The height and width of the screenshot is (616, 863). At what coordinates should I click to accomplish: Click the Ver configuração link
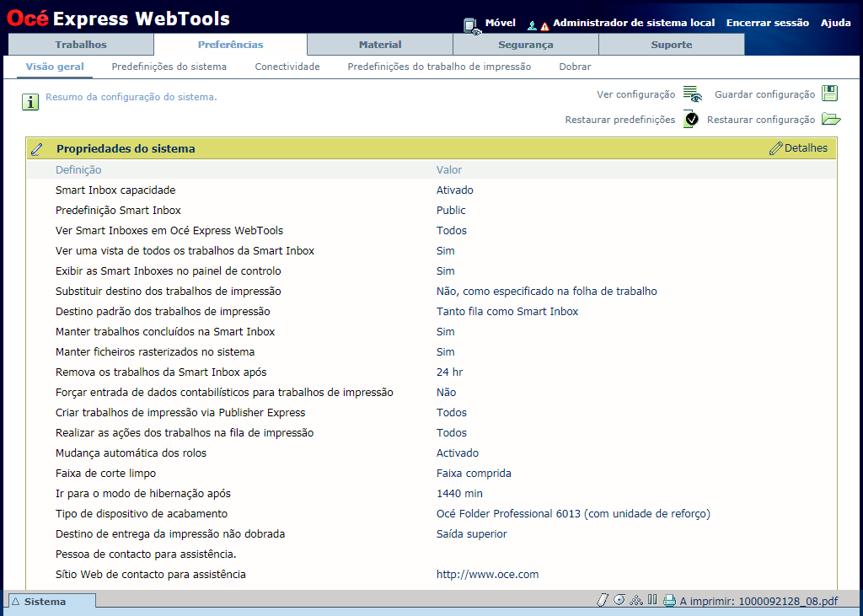[635, 94]
